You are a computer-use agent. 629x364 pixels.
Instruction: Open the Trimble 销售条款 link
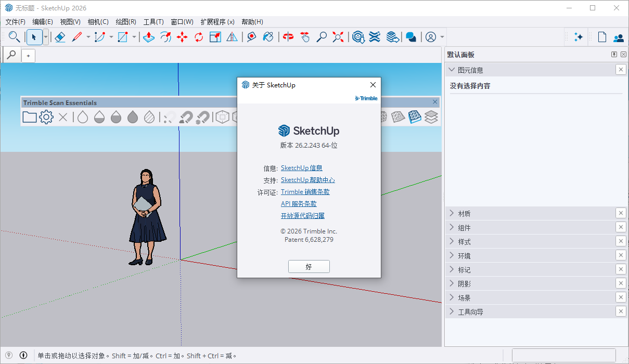point(305,192)
